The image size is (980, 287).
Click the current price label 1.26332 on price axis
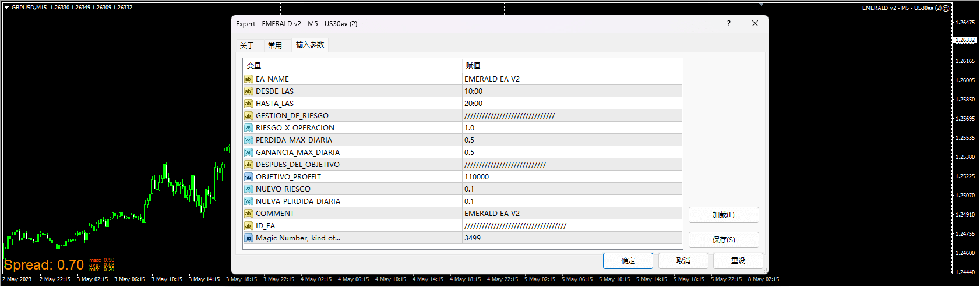[x=965, y=40]
